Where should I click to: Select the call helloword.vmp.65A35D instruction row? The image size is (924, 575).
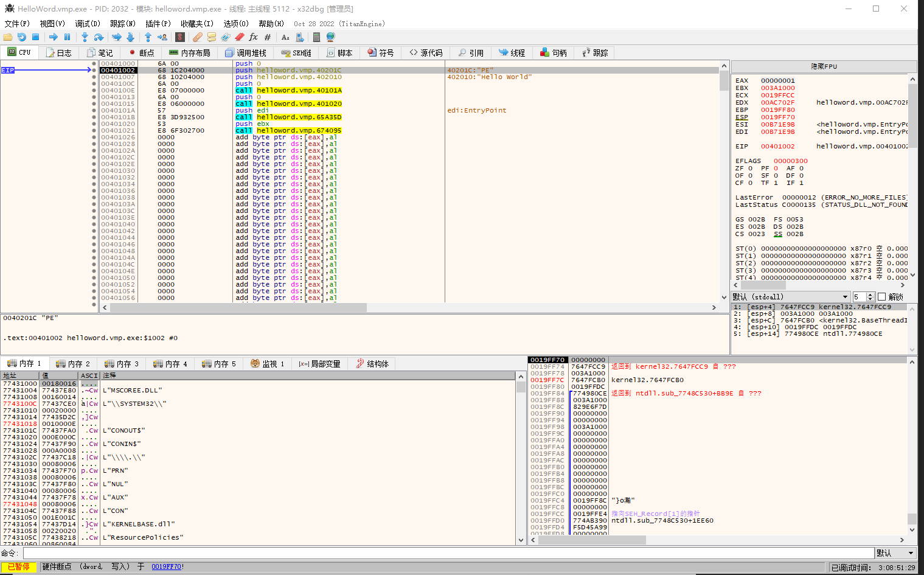(x=409, y=117)
